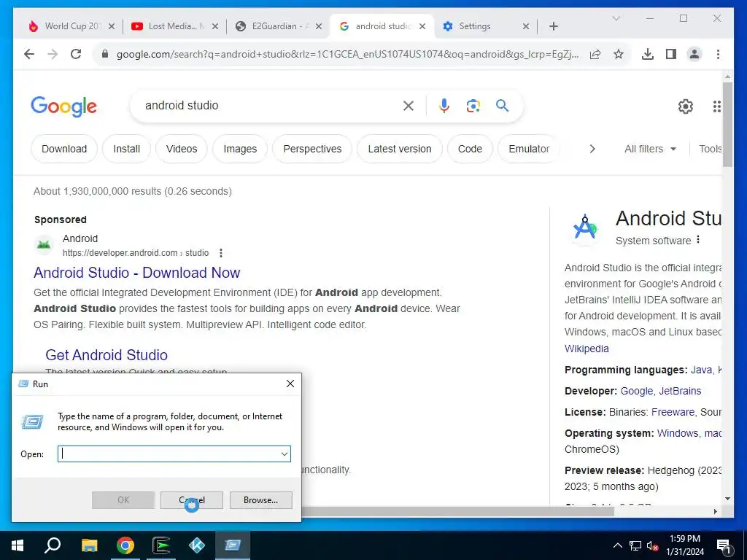The image size is (747, 560).
Task: Select the Download filter chip
Action: coord(64,149)
